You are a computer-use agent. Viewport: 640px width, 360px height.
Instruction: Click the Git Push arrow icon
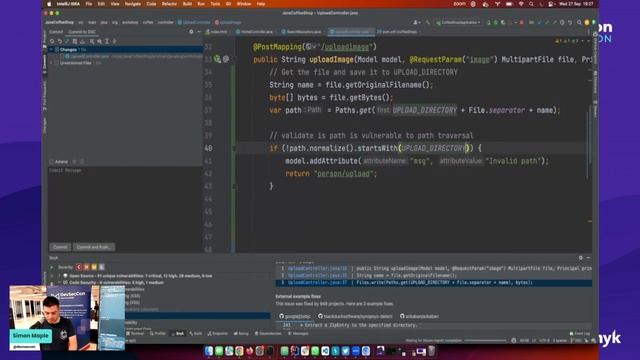tap(554, 22)
